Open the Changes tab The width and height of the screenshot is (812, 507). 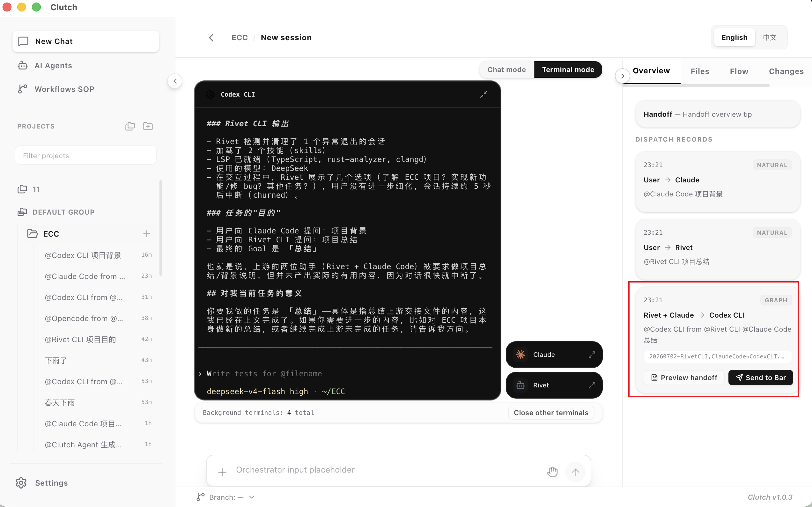(786, 71)
